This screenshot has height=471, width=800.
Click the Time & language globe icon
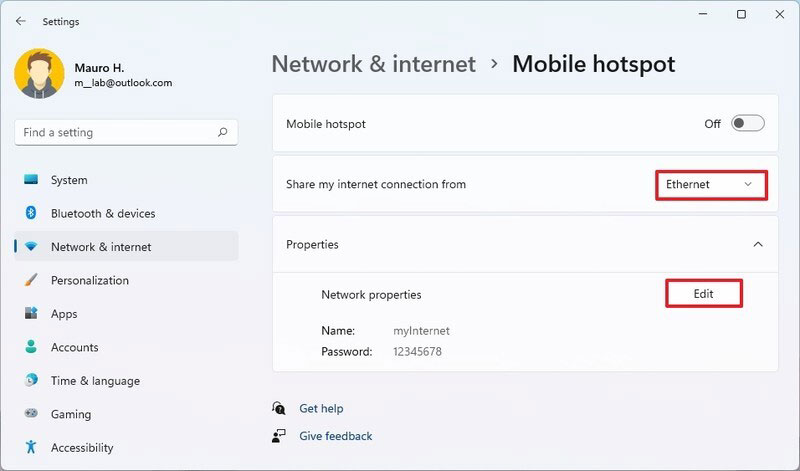[x=31, y=380]
